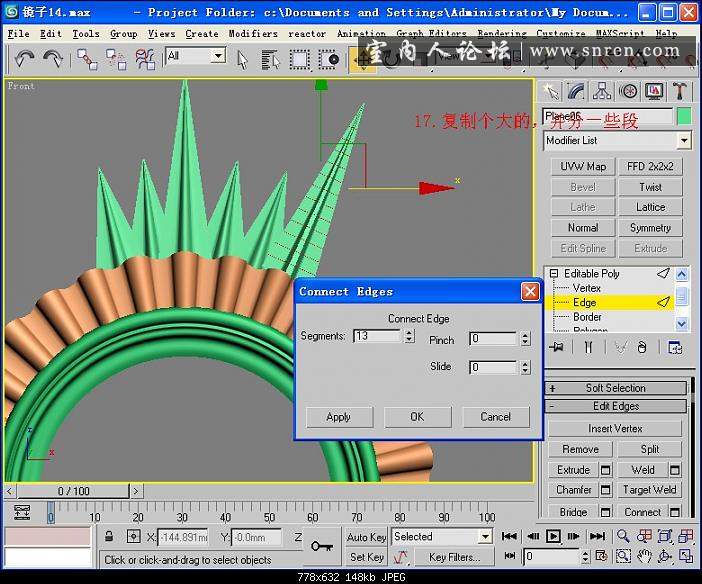Toggle Auto Key animation mode
The height and width of the screenshot is (584, 702).
pyautogui.click(x=367, y=537)
